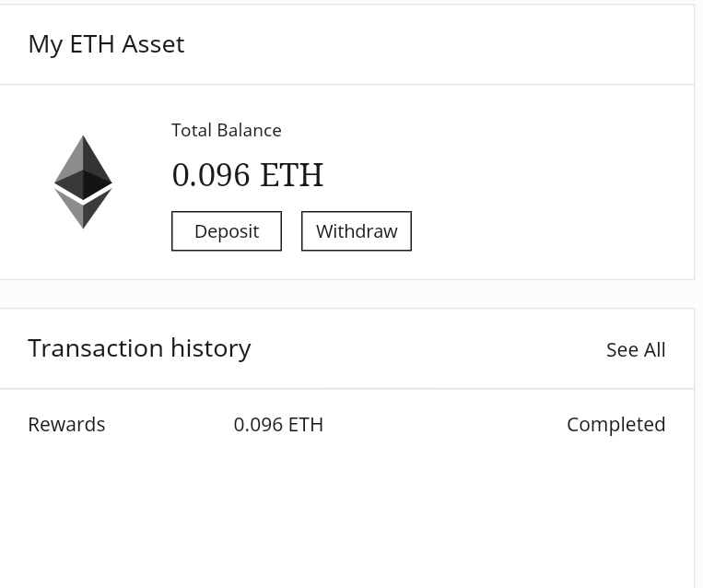Click the Completed status text
Image resolution: width=703 pixels, height=588 pixels.
[x=616, y=424]
